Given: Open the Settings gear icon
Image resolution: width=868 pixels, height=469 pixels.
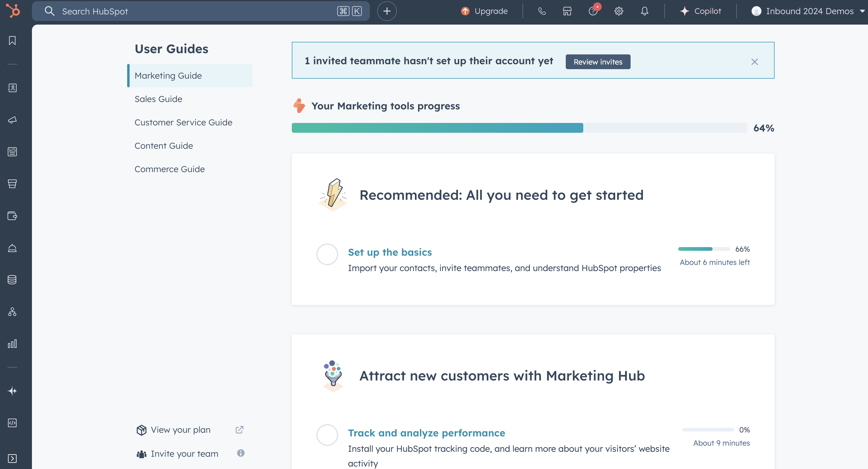Looking at the screenshot, I should (x=619, y=11).
